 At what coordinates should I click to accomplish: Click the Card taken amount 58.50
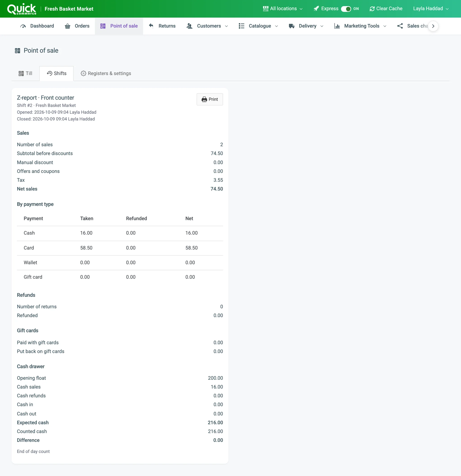(x=86, y=248)
